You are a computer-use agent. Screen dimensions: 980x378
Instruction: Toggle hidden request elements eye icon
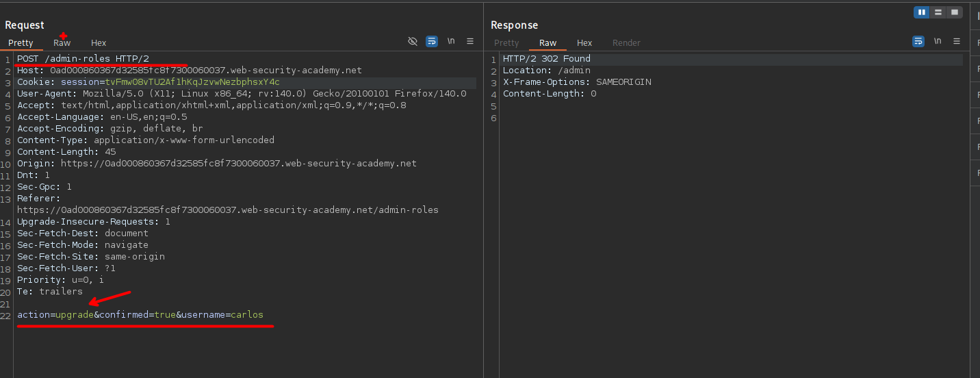coord(413,41)
